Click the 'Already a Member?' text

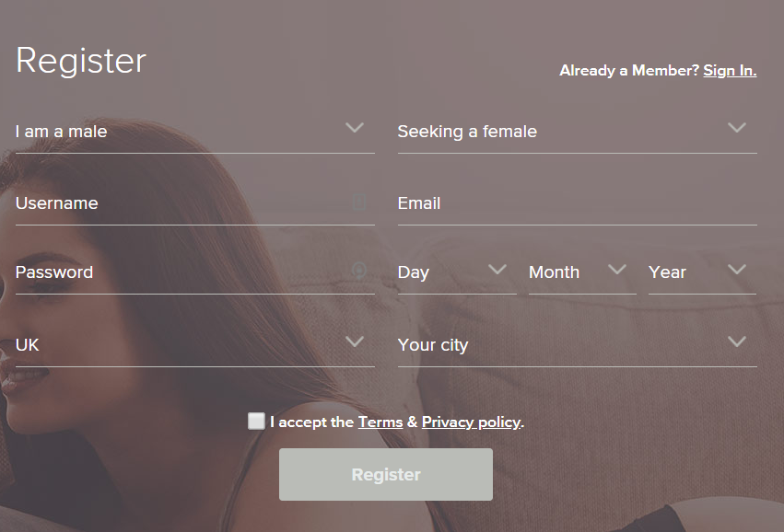coord(629,71)
